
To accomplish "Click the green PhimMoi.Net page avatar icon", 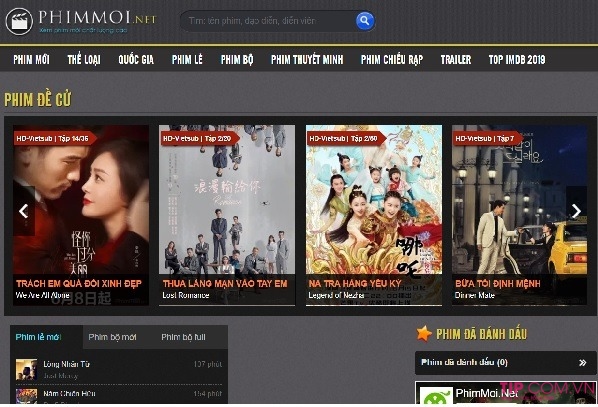I will [436, 396].
